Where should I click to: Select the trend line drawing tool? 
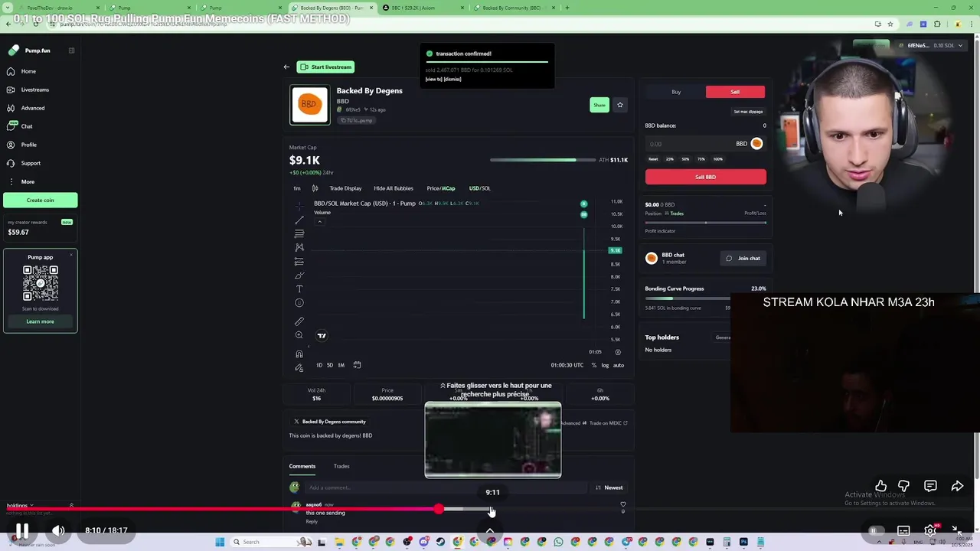pos(299,220)
